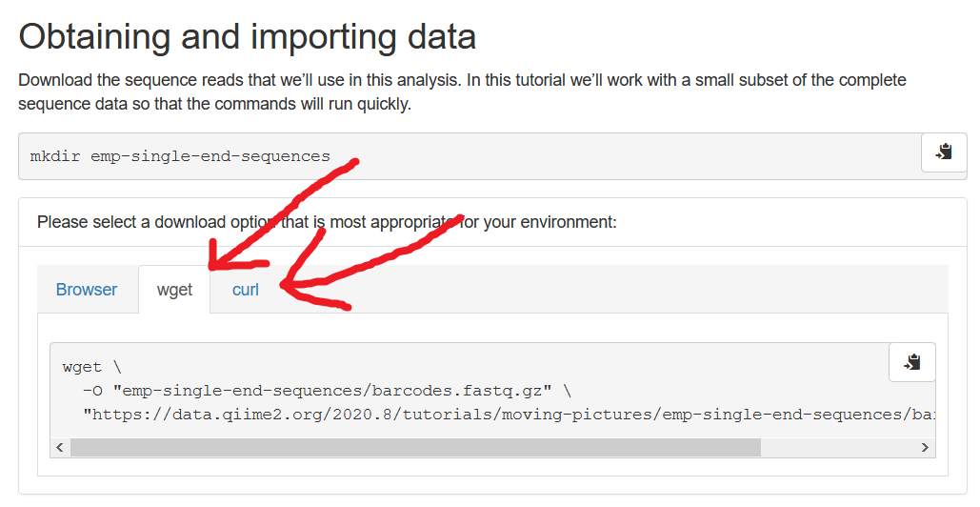Click the "sequence data so that" paragraph line
The height and width of the screenshot is (507, 980).
point(214,104)
